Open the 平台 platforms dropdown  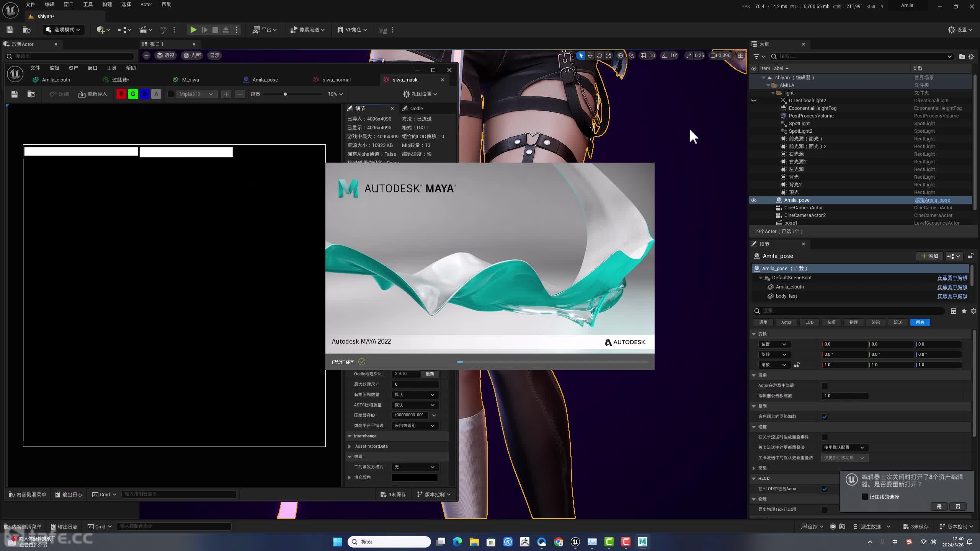point(265,30)
